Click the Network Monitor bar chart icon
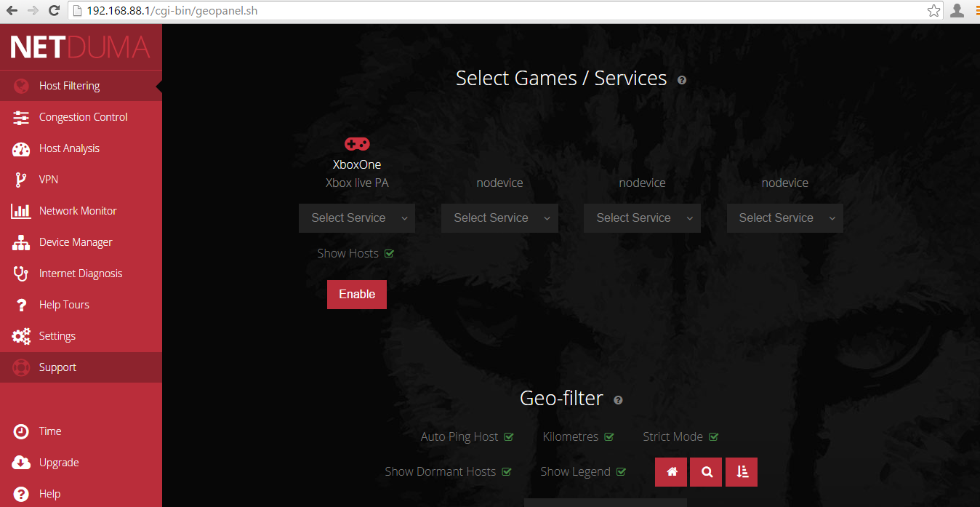 [x=21, y=211]
